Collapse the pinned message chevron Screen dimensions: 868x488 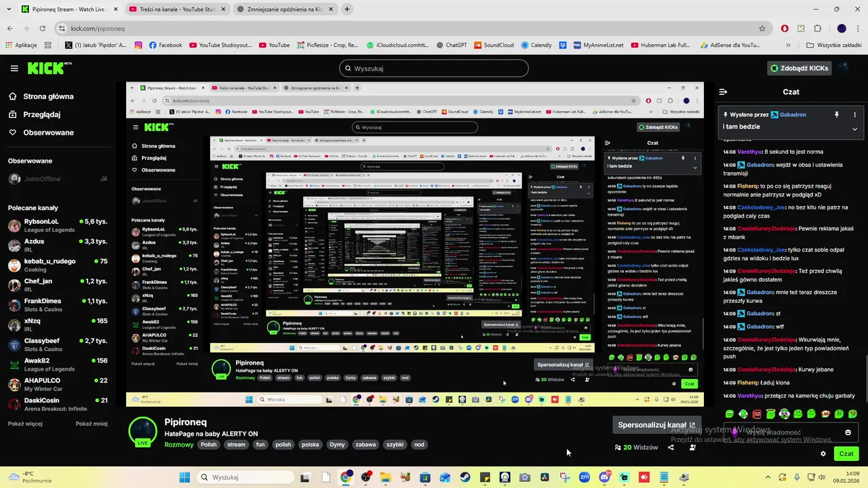(x=854, y=129)
